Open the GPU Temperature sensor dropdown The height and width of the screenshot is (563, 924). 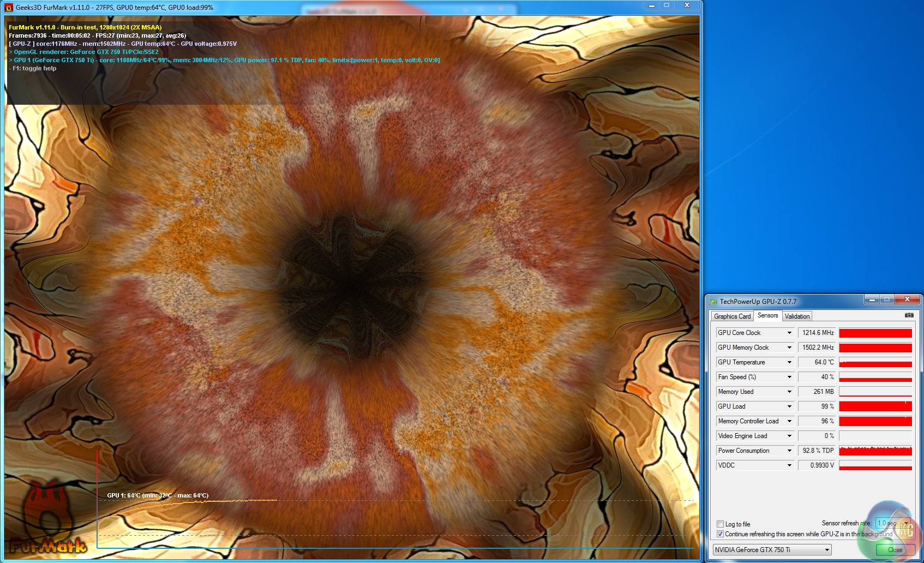(789, 362)
